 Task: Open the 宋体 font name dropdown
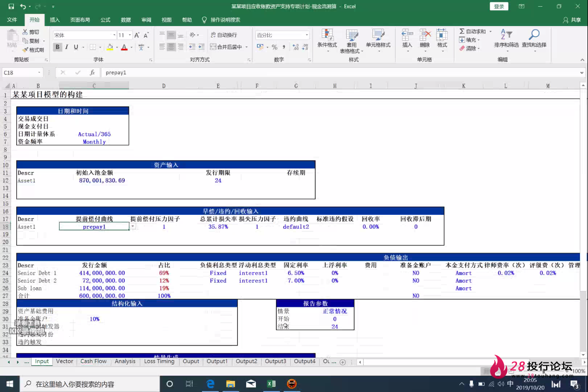pyautogui.click(x=114, y=35)
